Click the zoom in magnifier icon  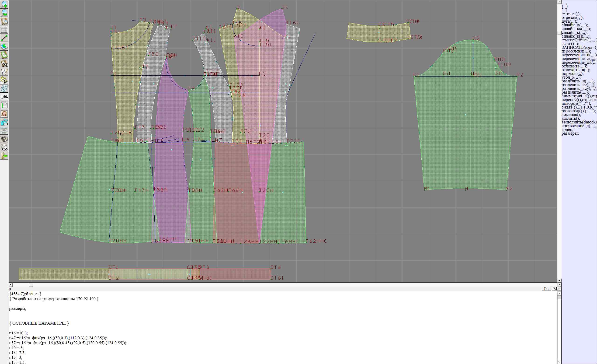click(x=4, y=4)
